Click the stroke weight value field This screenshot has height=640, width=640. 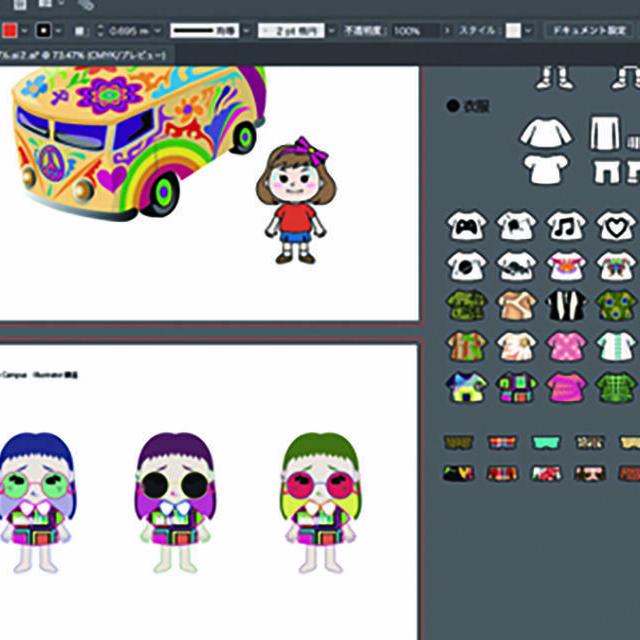point(129,31)
